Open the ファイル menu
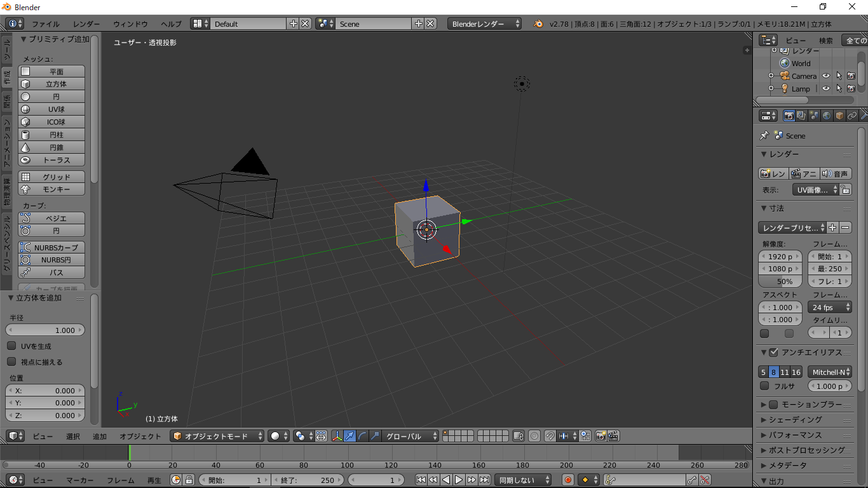This screenshot has width=868, height=488. (46, 24)
